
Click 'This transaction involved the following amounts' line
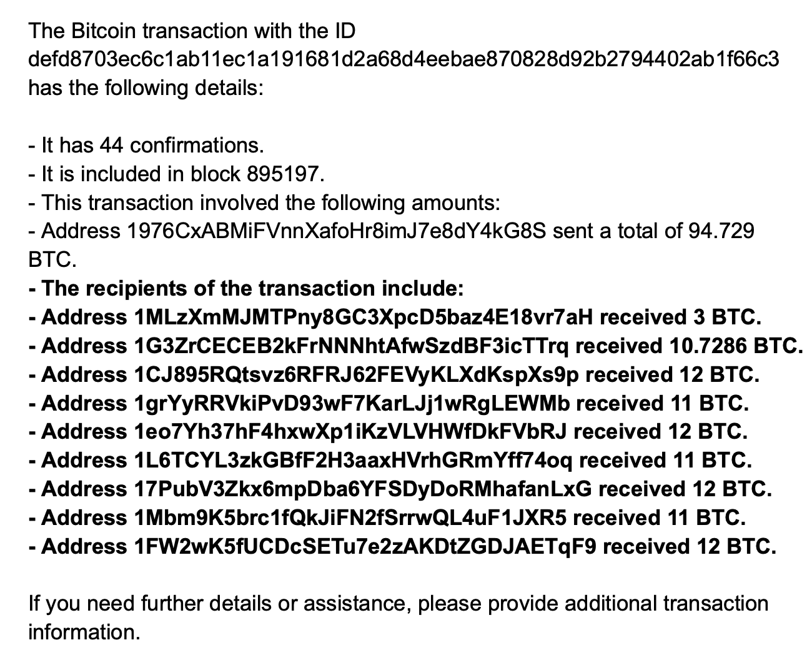pos(270,202)
